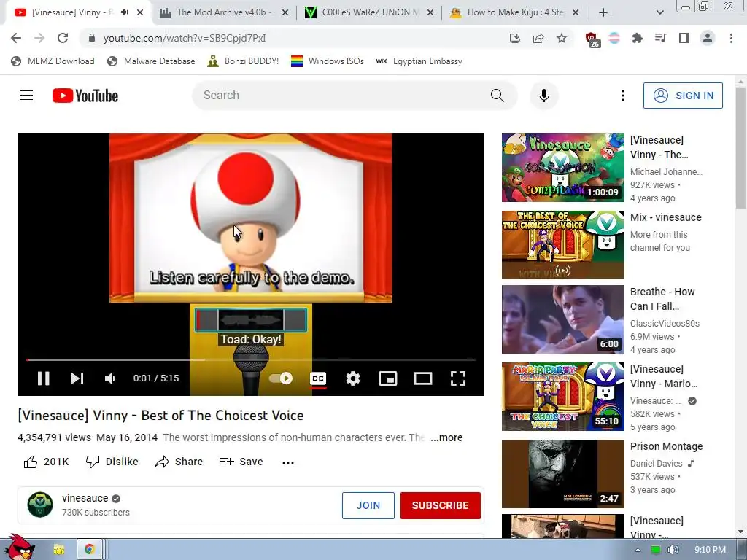Open Egyptian Embassy bookmark

(419, 61)
